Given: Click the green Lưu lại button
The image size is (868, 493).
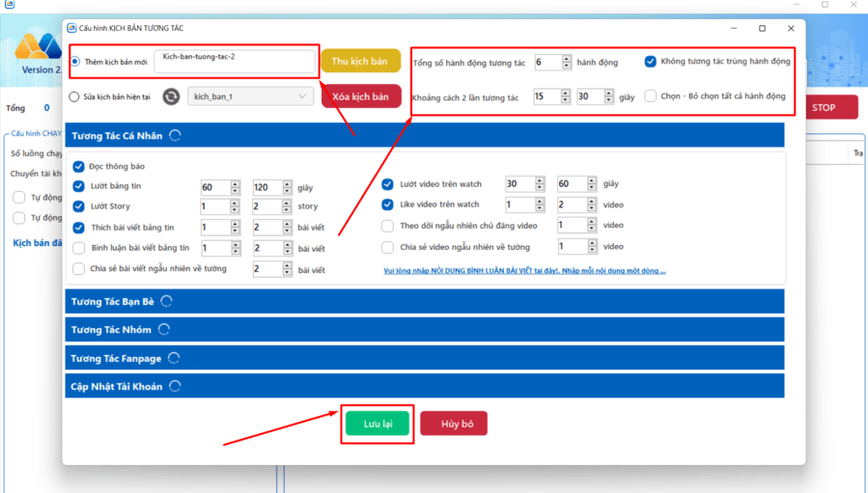Looking at the screenshot, I should point(378,424).
